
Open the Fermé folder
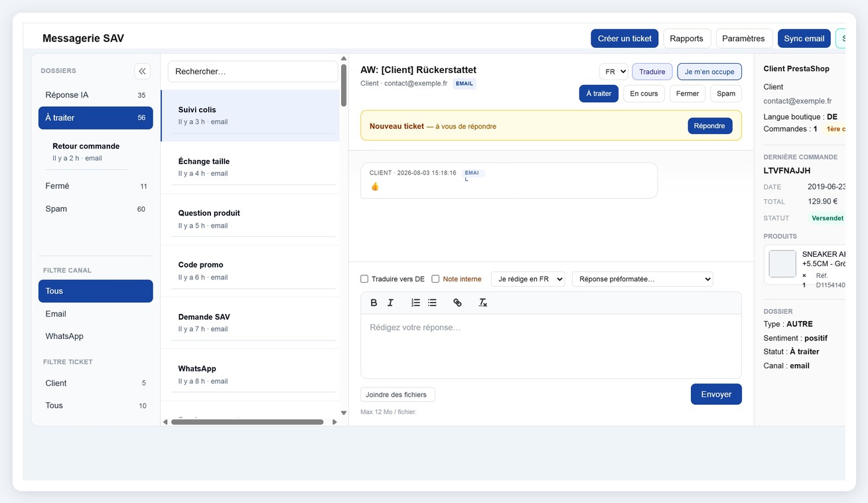(x=96, y=186)
